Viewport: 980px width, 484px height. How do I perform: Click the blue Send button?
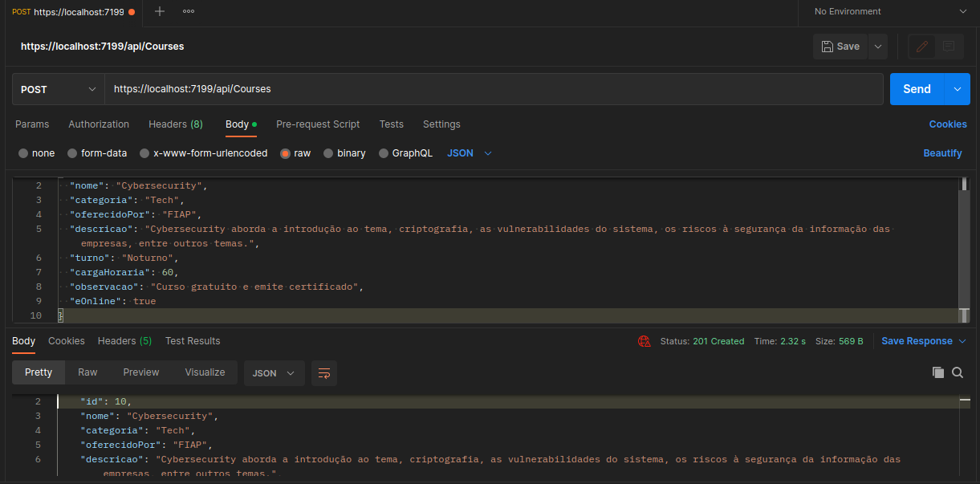point(917,89)
